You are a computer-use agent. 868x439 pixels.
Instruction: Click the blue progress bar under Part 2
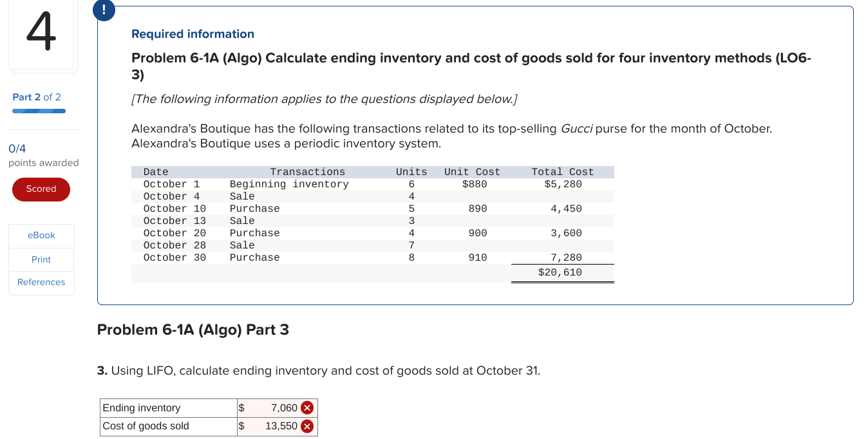click(x=39, y=111)
